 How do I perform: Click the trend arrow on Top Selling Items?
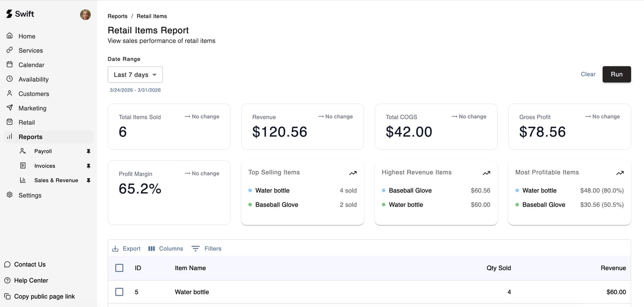click(353, 173)
